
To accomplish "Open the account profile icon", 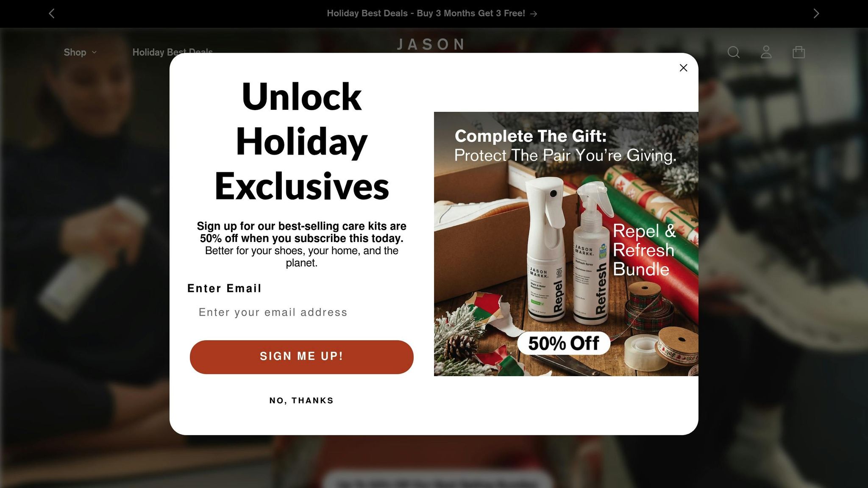I will [766, 52].
